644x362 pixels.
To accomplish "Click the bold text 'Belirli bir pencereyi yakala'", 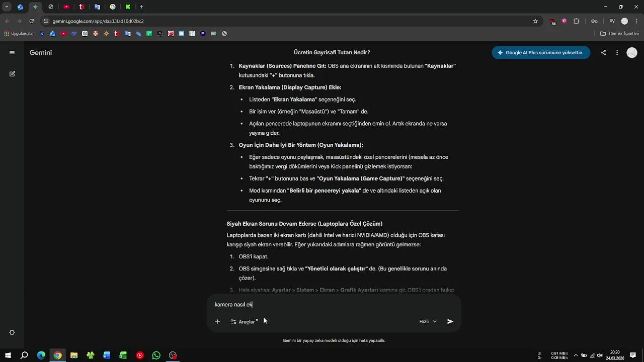I will [325, 191].
